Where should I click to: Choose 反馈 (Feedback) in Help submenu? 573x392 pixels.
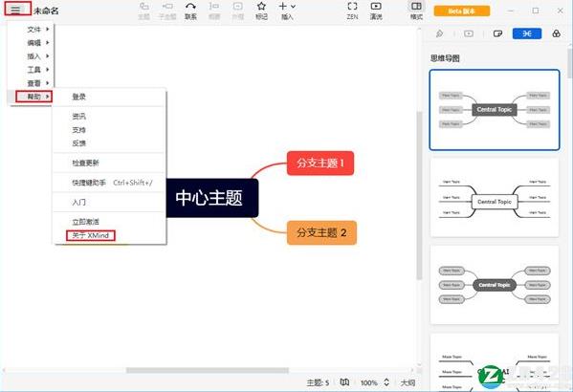click(110, 143)
